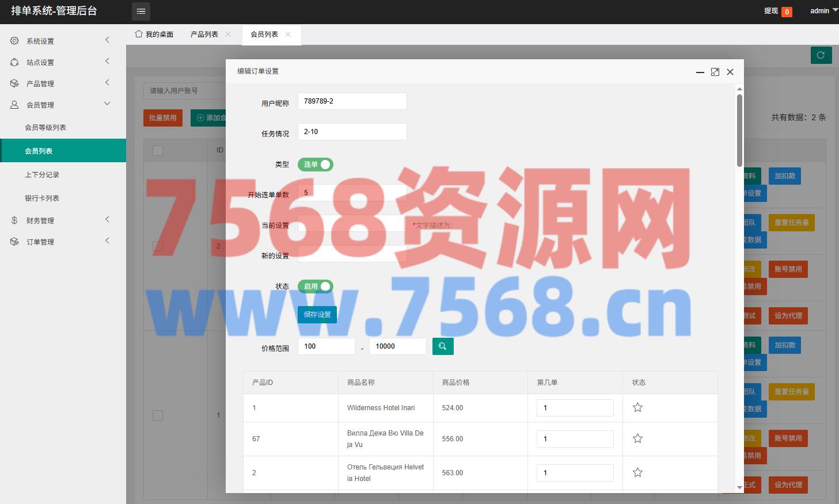
Task: Click the dialog's vertical scrollbar thumb
Action: pos(739,129)
